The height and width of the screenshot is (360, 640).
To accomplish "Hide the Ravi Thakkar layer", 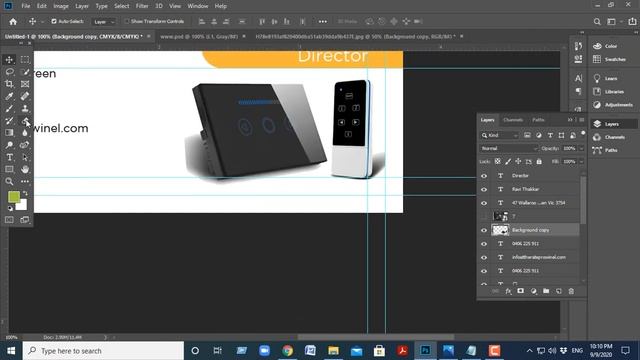I will click(484, 189).
